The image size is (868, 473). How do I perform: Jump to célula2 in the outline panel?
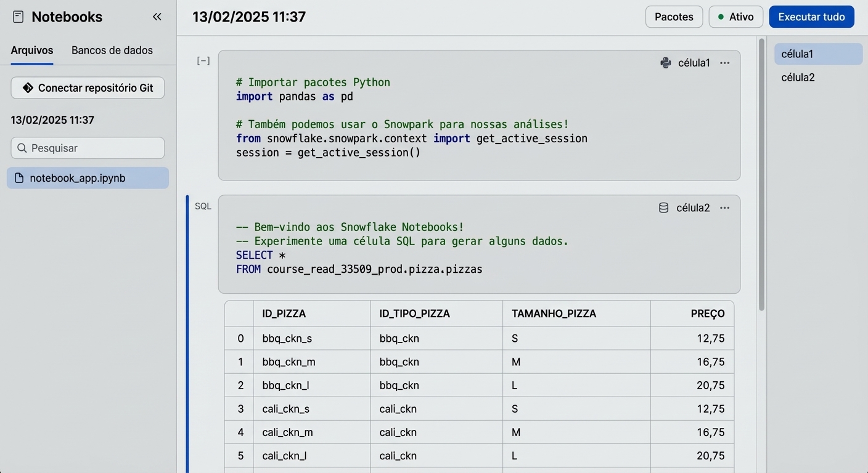[x=818, y=78]
